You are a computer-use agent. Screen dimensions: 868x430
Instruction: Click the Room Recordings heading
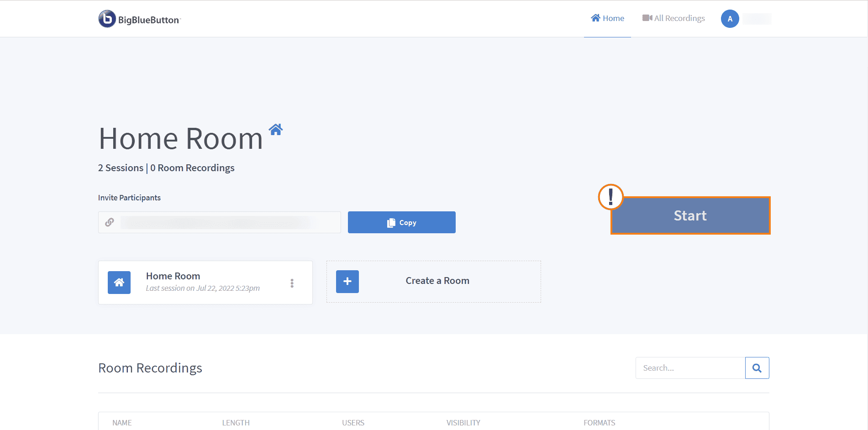tap(150, 368)
